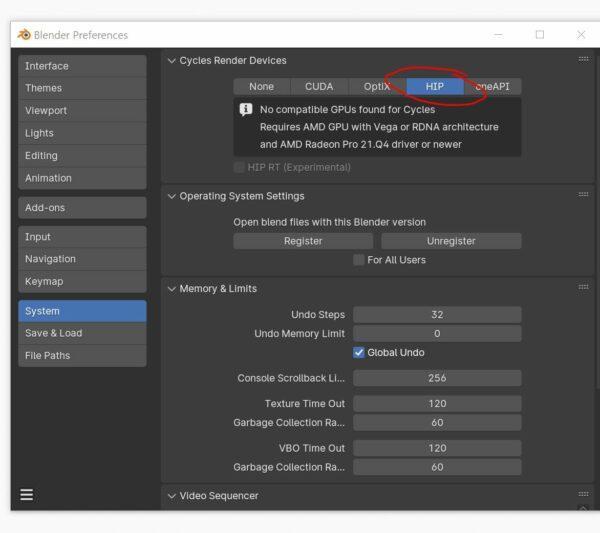
Task: Click the Blender logo in the title bar
Action: 24,35
